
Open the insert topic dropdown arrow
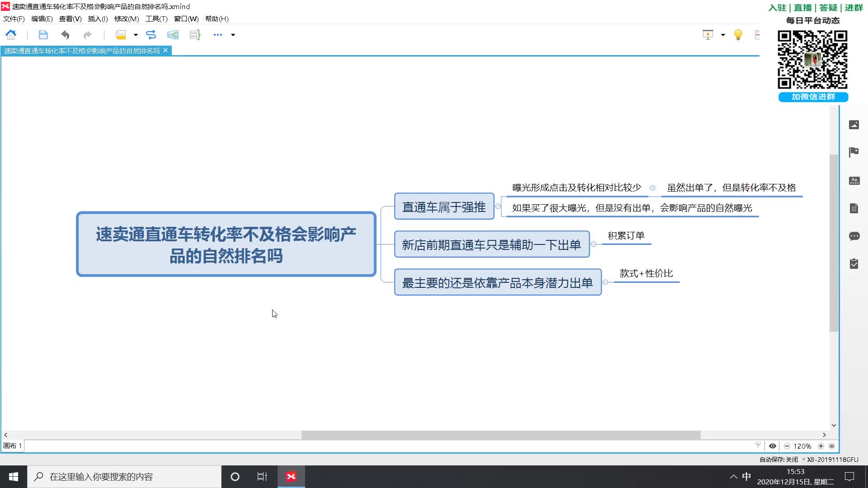pyautogui.click(x=136, y=35)
